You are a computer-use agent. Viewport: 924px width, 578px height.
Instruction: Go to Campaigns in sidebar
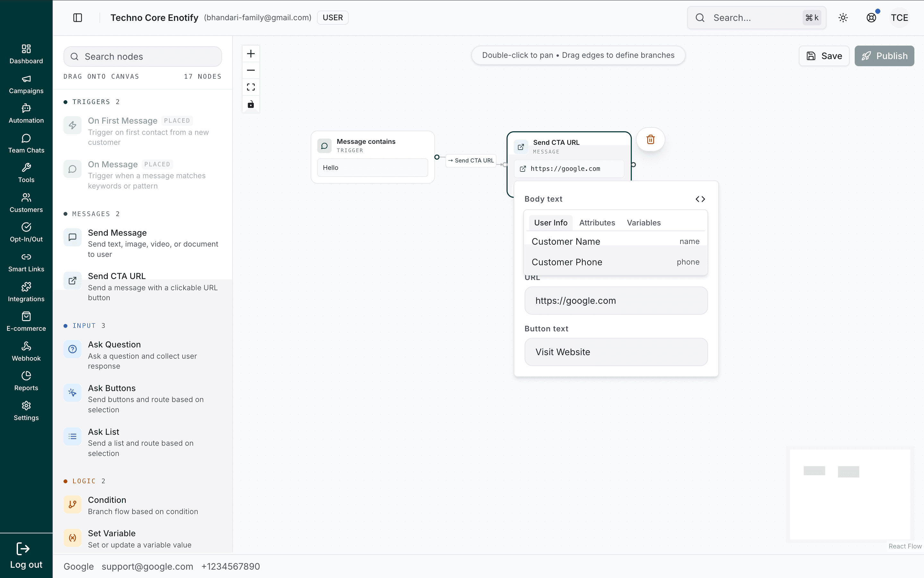[x=26, y=84]
